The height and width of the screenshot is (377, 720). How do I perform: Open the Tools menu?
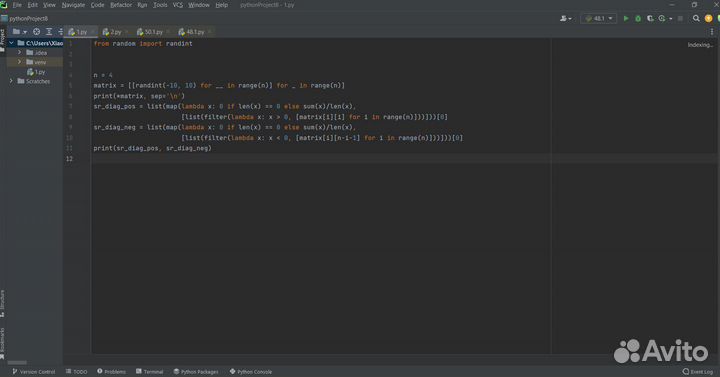[x=160, y=5]
